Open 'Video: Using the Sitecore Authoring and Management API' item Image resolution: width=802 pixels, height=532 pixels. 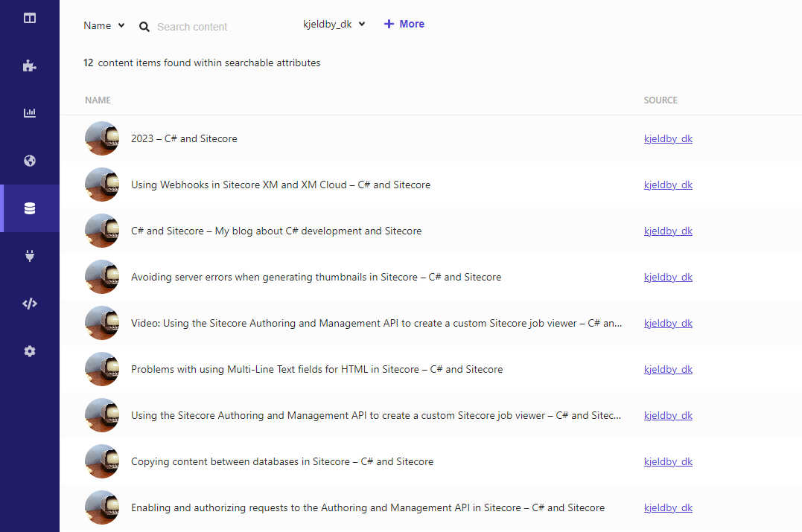(377, 323)
